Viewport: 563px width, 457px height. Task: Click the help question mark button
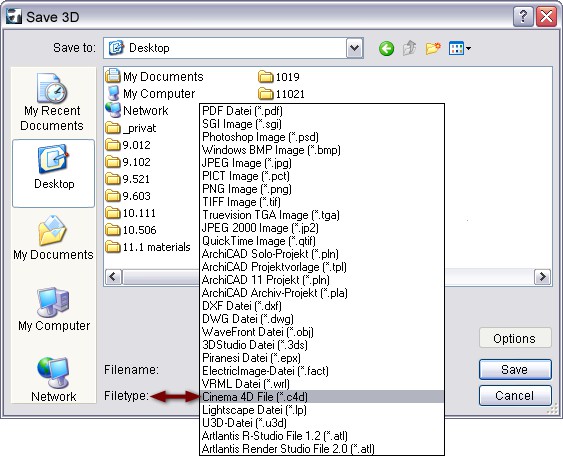click(x=523, y=17)
